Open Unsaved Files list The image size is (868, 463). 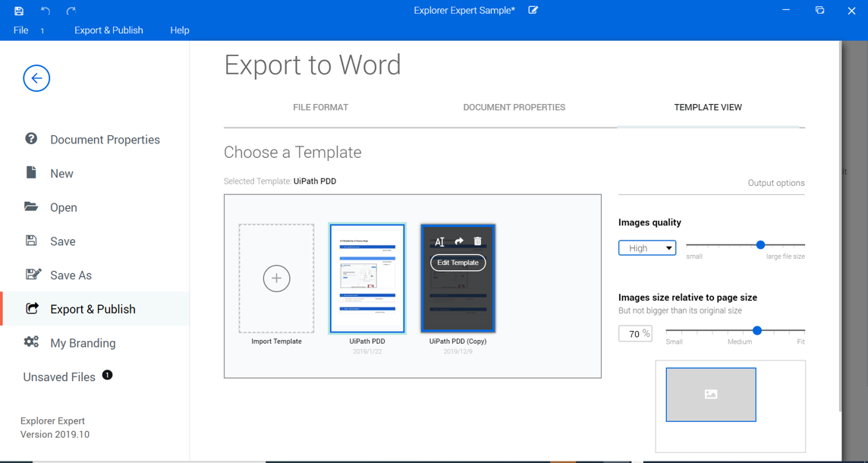59,376
